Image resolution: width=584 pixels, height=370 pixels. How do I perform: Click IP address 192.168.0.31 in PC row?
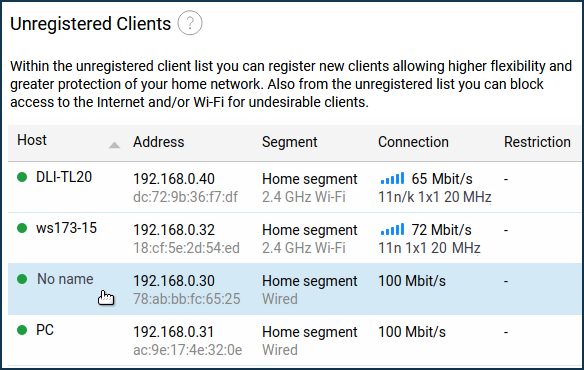174,332
